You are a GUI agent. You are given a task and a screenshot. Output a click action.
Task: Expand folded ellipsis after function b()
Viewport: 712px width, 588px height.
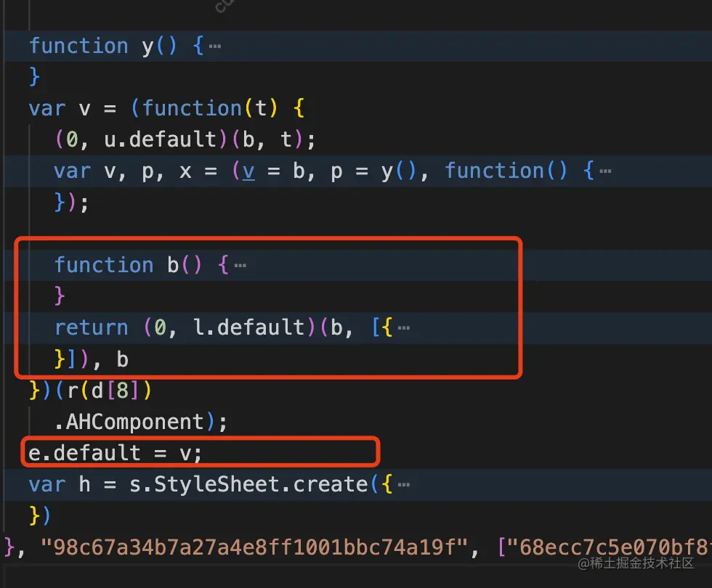point(240,266)
